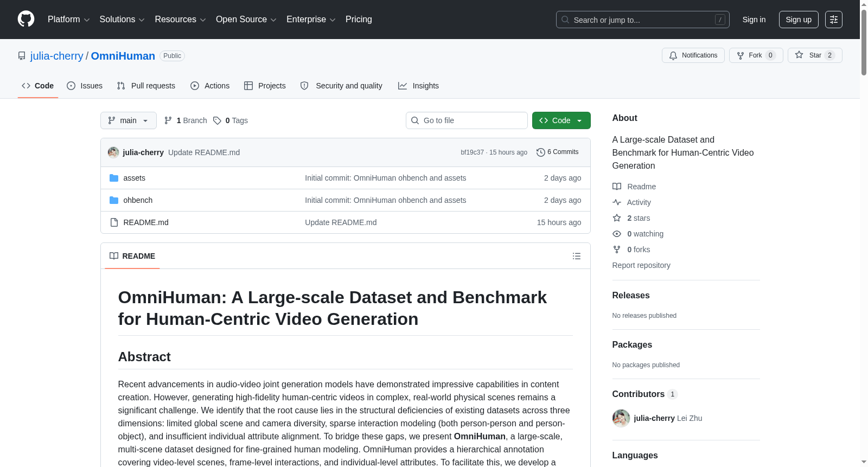Screen dimensions: 868x467
Task: Click the Notifications bell button
Action: click(693, 55)
